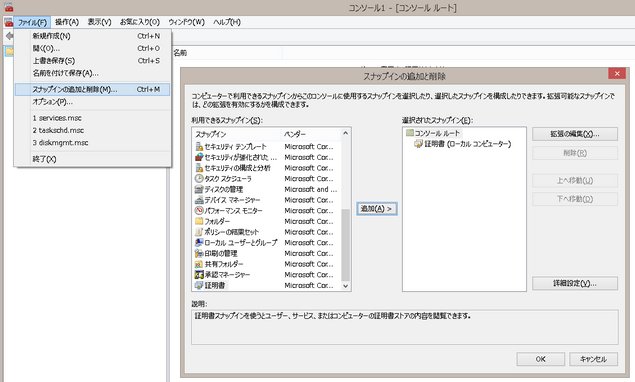The image size is (635, 382).
Task: Click the 証明書 snap-in icon in available list
Action: tap(199, 285)
